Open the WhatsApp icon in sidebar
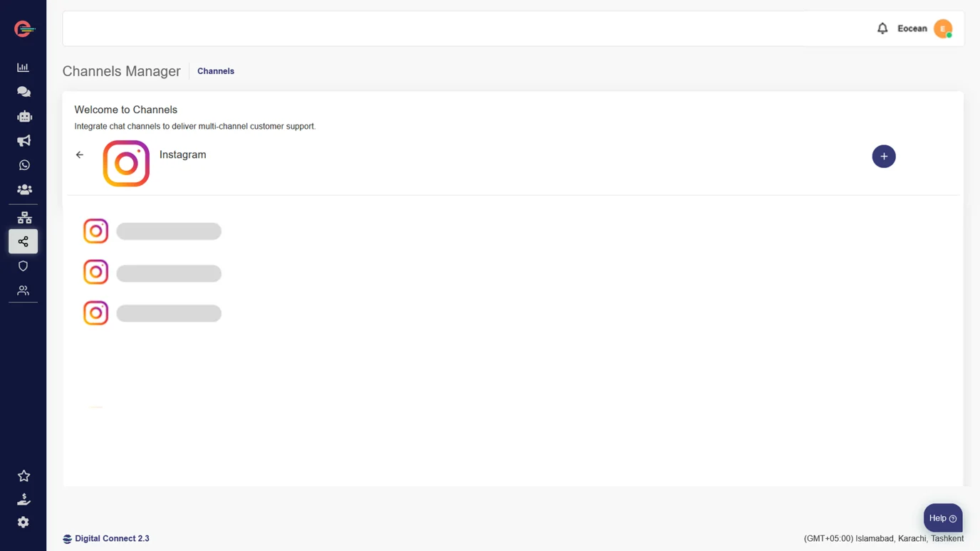980x551 pixels. coord(24,165)
